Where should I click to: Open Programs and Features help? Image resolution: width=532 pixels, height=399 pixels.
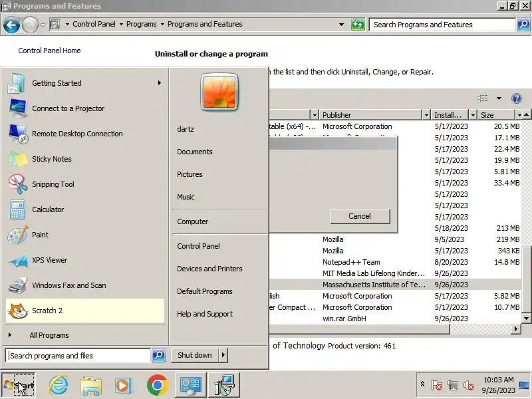coord(517,98)
